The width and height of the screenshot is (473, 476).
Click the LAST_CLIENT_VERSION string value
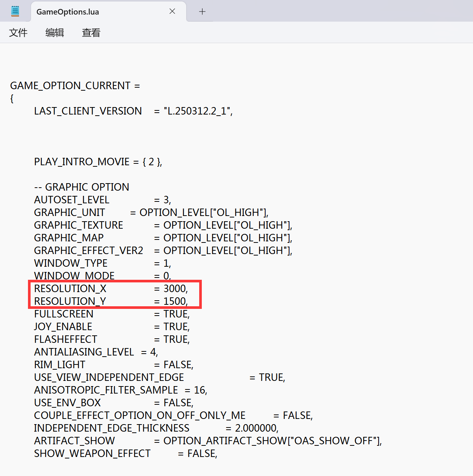197,111
